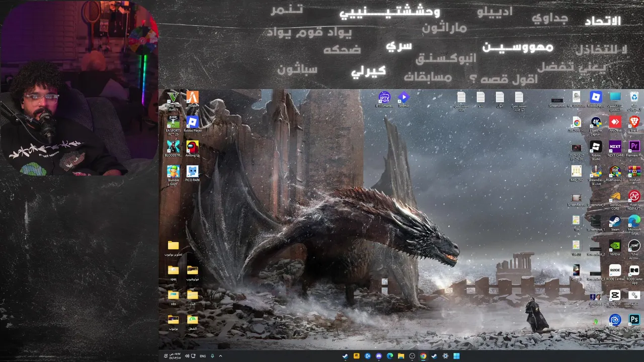Open the Roblox Studio shortcut

(596, 151)
